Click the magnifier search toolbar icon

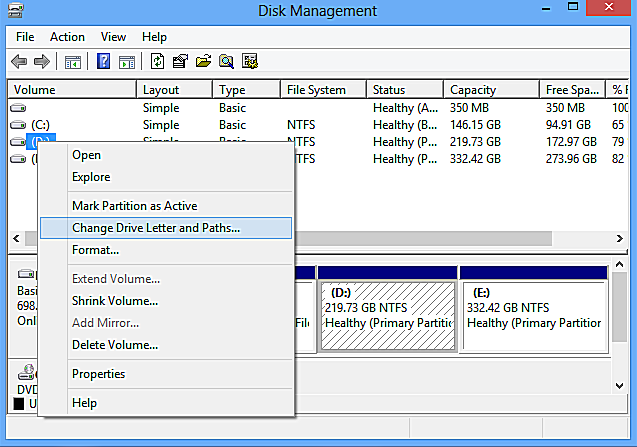point(226,62)
